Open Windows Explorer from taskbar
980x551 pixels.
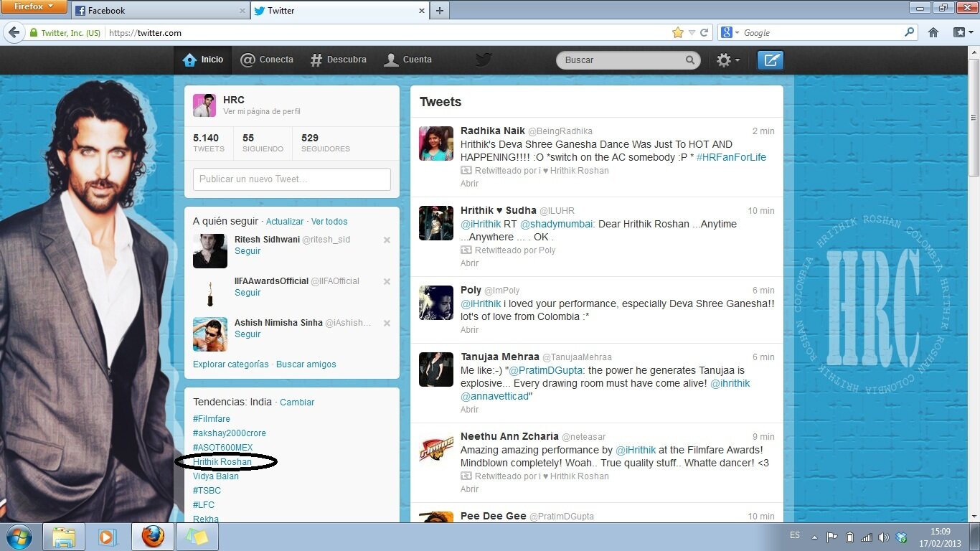64,537
